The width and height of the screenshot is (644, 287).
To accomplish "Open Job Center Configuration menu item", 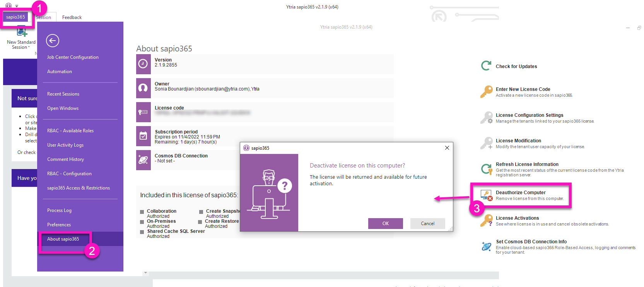I will pyautogui.click(x=73, y=57).
